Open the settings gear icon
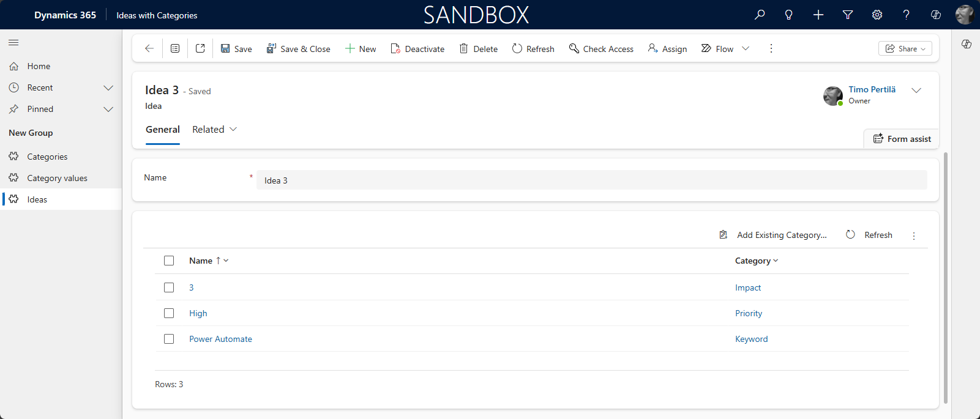Screen dimensions: 980x419 [x=877, y=15]
